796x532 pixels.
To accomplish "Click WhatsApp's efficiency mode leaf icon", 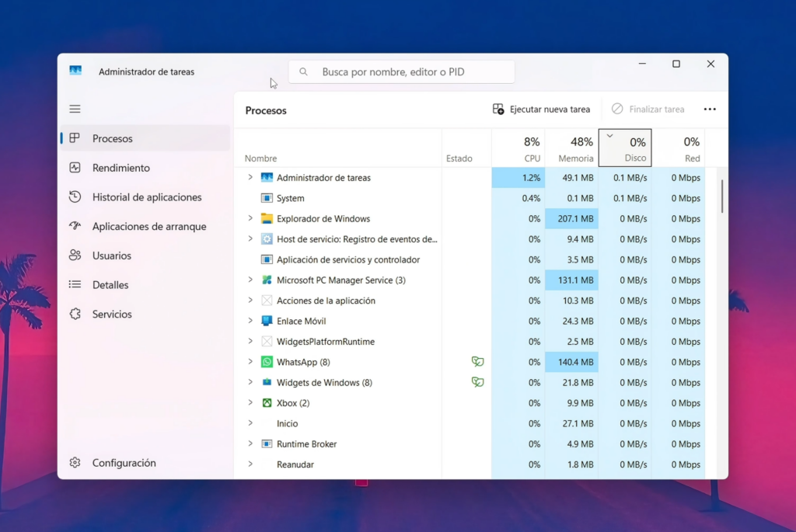I will tap(477, 361).
